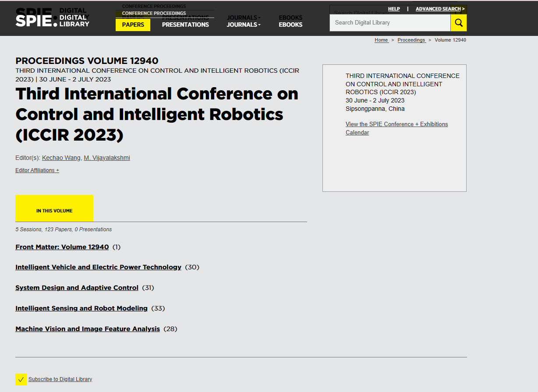This screenshot has width=538, height=392.
Task: Click the 'Proceedings Volume 12940' heading
Action: pyautogui.click(x=87, y=61)
